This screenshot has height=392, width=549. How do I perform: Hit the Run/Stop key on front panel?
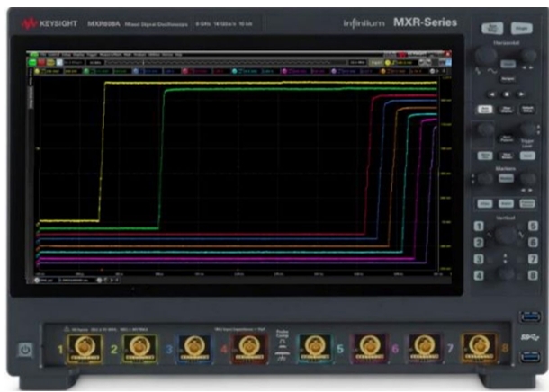click(x=492, y=28)
